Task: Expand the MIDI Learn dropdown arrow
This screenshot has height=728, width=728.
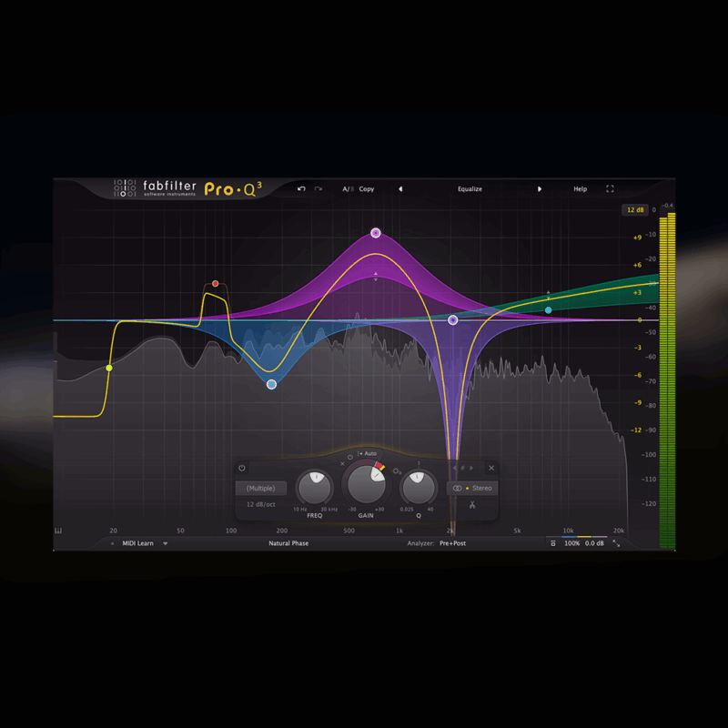Action: pyautogui.click(x=166, y=543)
